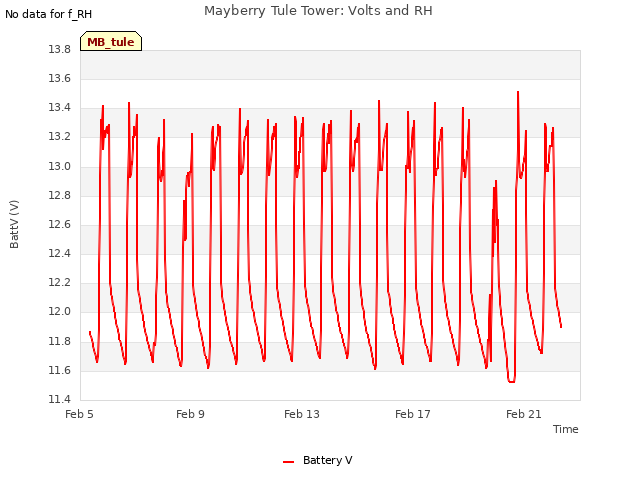
Task: Click the 11.8 y-axis tick label
Action: coord(60,341)
